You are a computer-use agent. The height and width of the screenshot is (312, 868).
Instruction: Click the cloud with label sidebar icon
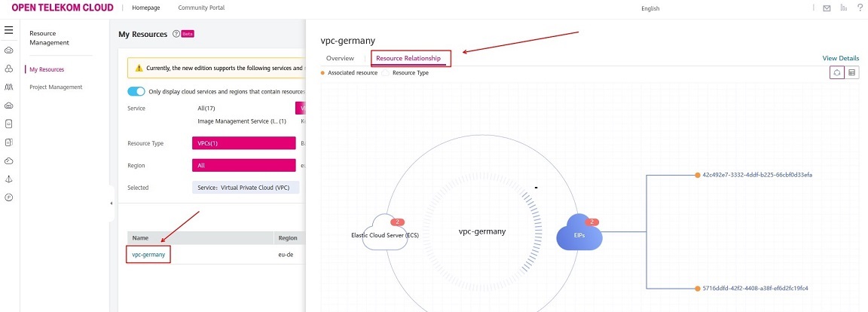pos(9,105)
